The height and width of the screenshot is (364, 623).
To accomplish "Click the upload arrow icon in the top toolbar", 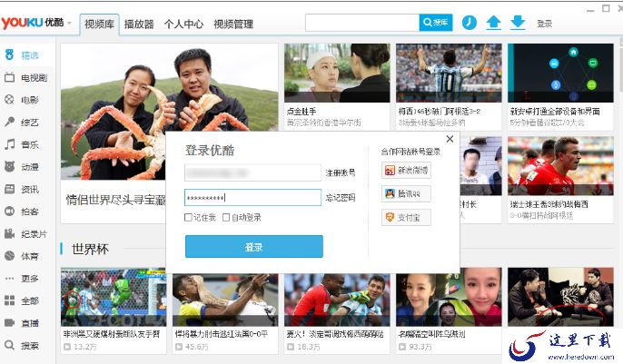I will (493, 23).
